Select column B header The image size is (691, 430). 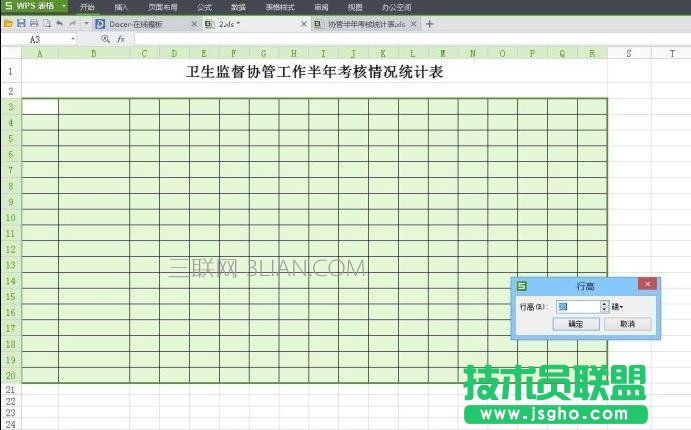pos(94,53)
